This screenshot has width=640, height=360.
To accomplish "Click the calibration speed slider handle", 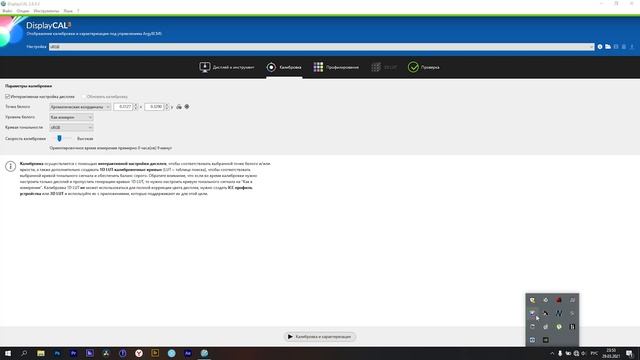I will (x=60, y=138).
